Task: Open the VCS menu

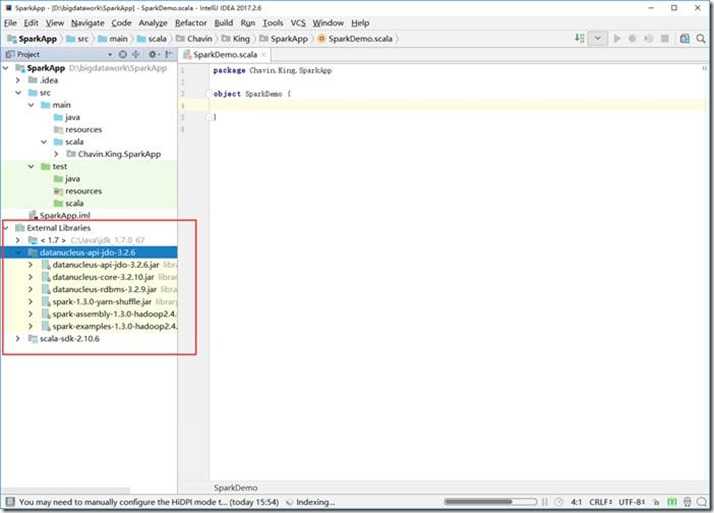Action: tap(298, 23)
